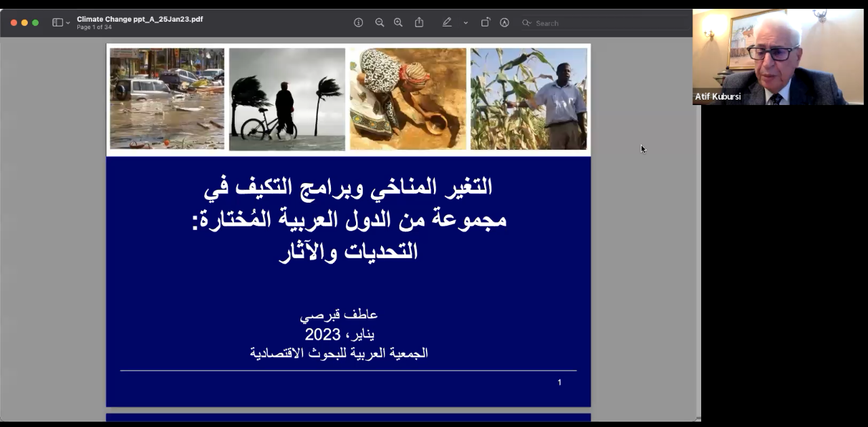Click the Page 1 of 34 label

[x=94, y=28]
